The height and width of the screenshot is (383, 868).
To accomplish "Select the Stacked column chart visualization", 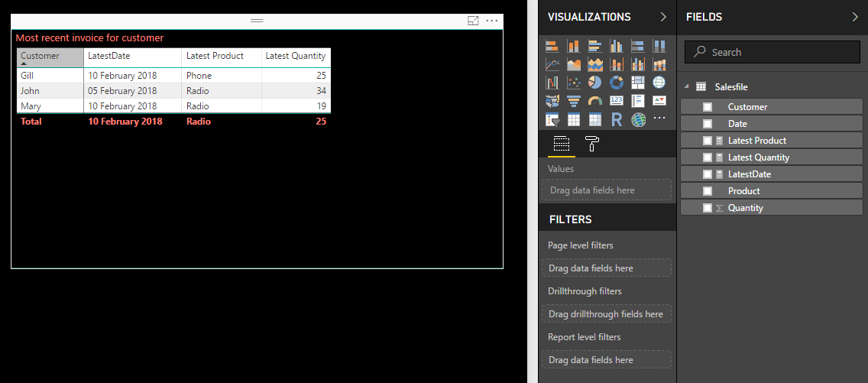I will [x=574, y=46].
